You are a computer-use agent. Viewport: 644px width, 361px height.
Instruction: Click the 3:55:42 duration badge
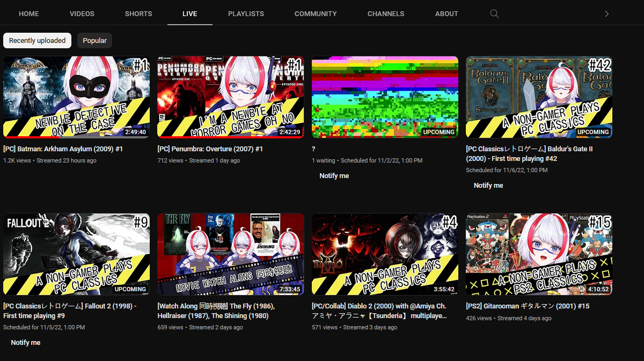(x=444, y=289)
